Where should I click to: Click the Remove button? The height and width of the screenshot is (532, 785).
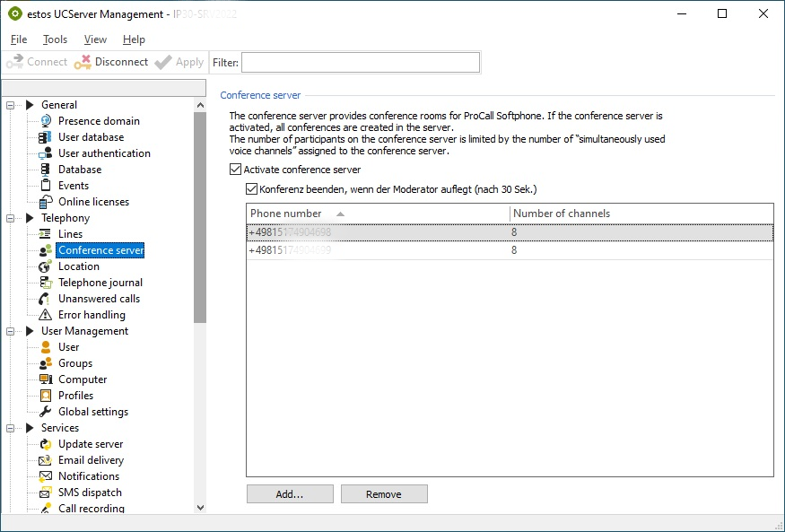384,494
